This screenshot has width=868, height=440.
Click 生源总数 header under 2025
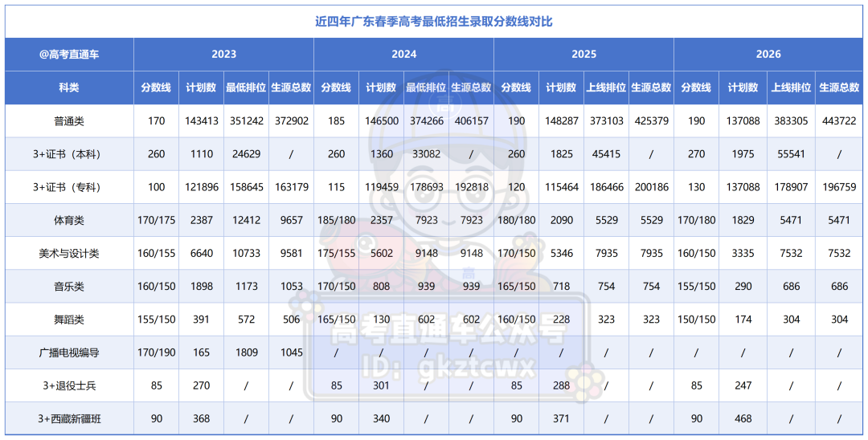tap(651, 88)
